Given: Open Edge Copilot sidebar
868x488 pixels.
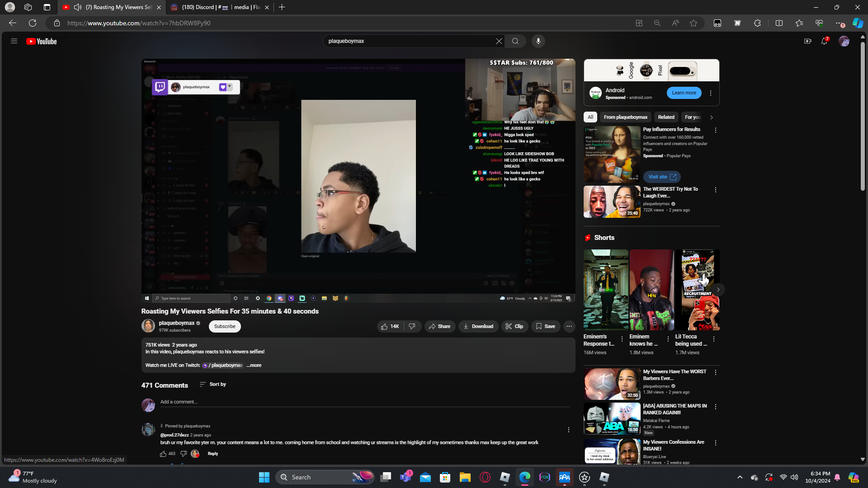Looking at the screenshot, I should click(858, 23).
